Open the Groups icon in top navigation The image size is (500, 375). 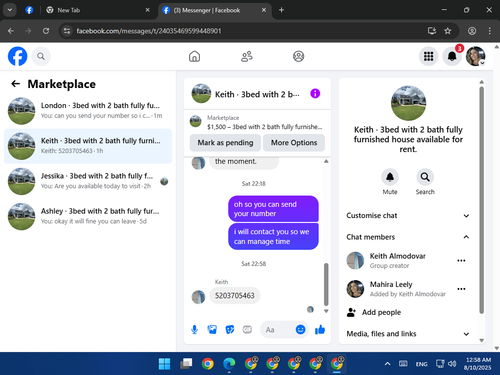tap(298, 56)
